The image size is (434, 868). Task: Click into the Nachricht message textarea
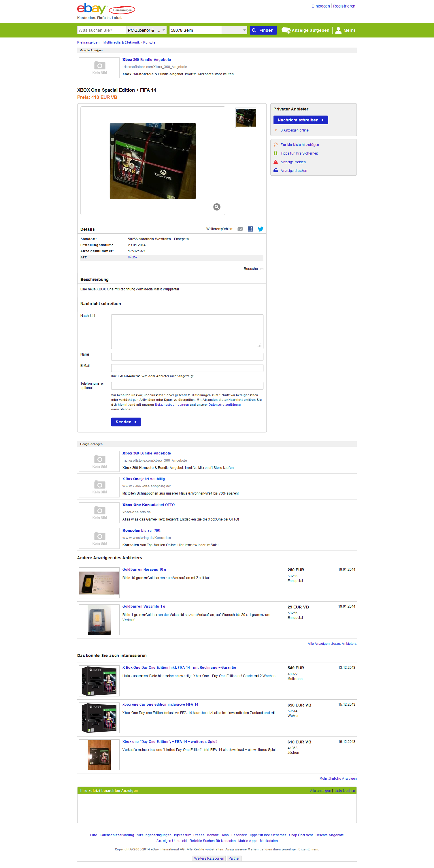(187, 332)
